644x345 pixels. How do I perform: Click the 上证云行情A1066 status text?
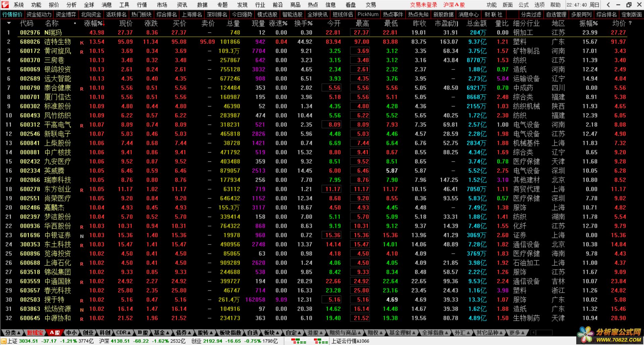350,341
